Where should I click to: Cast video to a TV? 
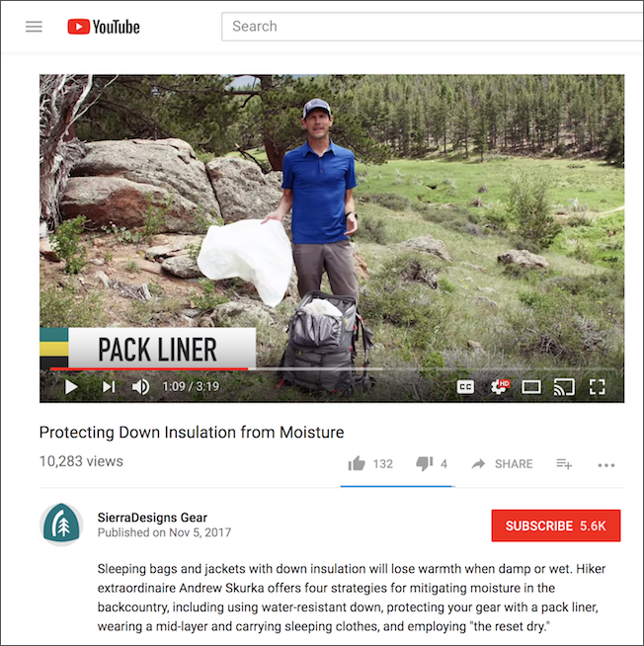pyautogui.click(x=564, y=387)
